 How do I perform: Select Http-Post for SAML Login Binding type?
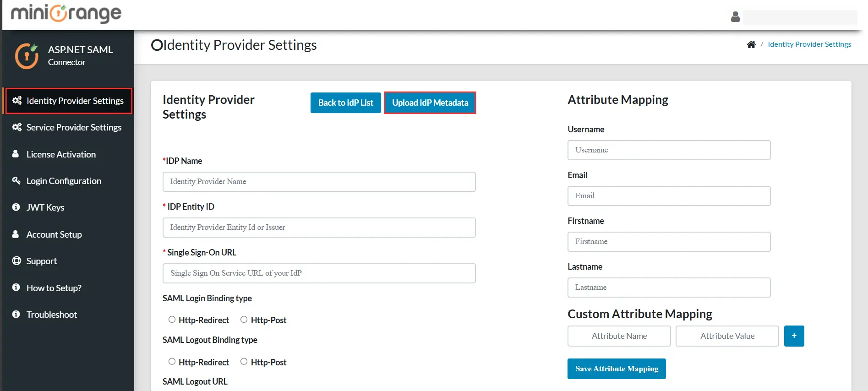pyautogui.click(x=244, y=320)
